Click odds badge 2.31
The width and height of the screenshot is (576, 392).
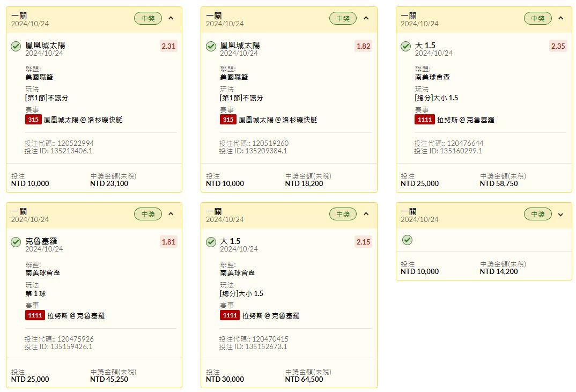(x=168, y=46)
